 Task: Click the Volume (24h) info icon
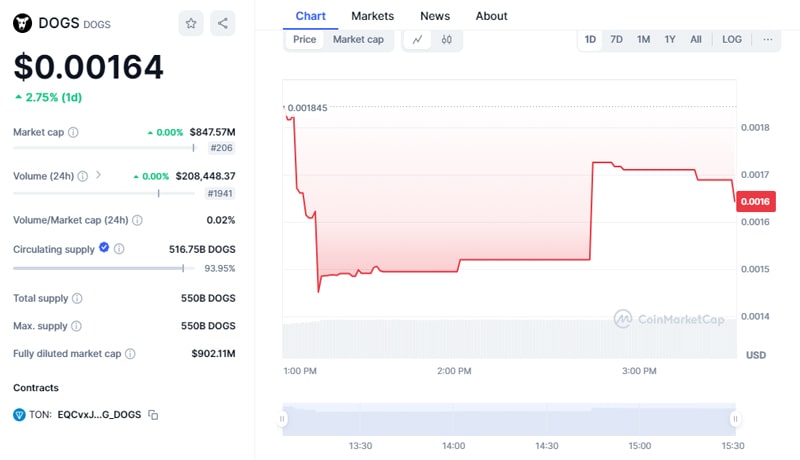click(x=83, y=176)
